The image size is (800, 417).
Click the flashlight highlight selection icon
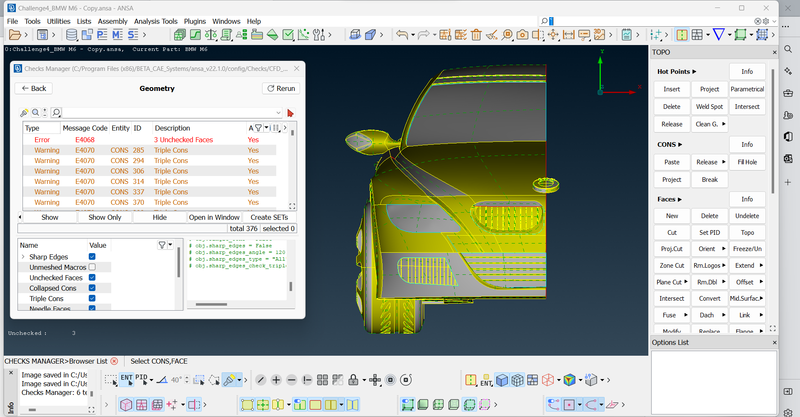pos(229,380)
